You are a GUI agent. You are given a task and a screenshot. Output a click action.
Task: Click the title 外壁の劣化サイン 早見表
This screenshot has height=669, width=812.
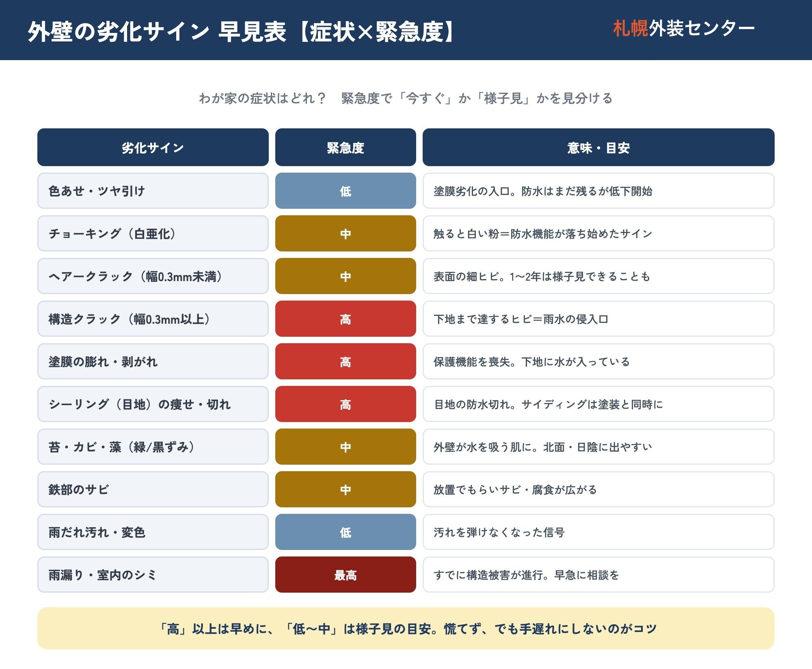pyautogui.click(x=157, y=31)
